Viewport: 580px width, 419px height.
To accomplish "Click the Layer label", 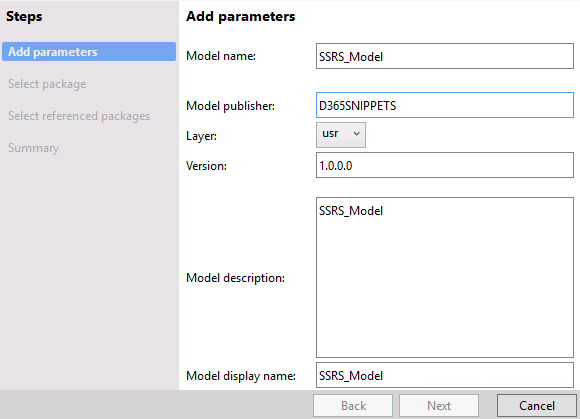I will tap(201, 136).
